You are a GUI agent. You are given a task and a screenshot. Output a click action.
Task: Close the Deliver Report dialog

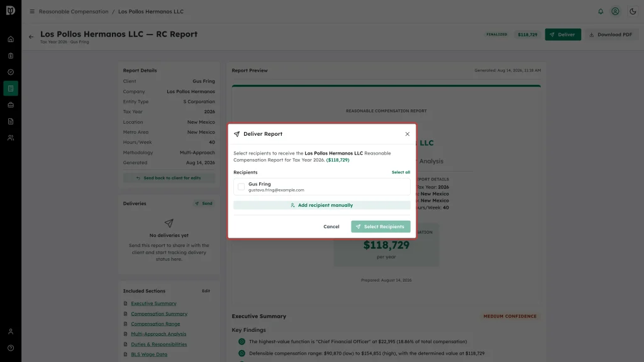[407, 134]
